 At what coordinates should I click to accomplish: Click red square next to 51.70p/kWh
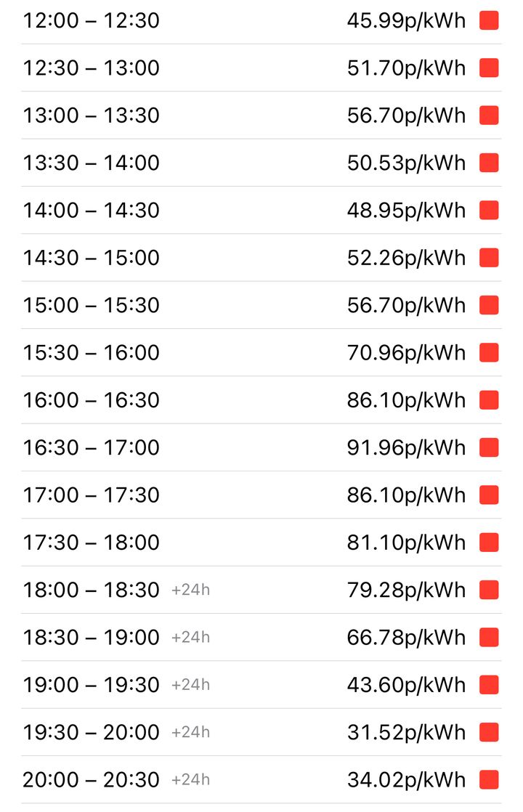[x=489, y=68]
